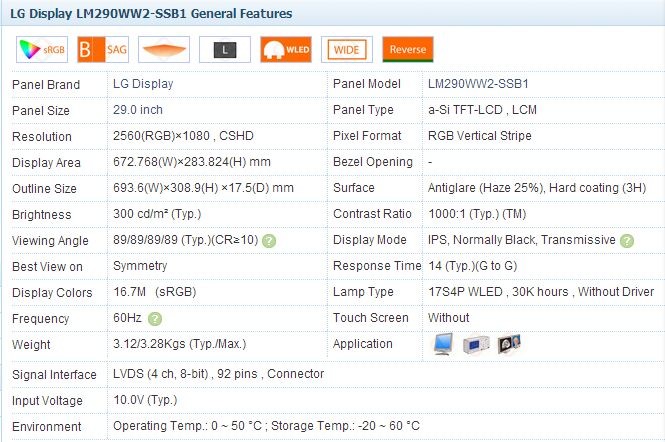This screenshot has width=665, height=442.
Task: Click the Display Colors label
Action: coord(52,293)
